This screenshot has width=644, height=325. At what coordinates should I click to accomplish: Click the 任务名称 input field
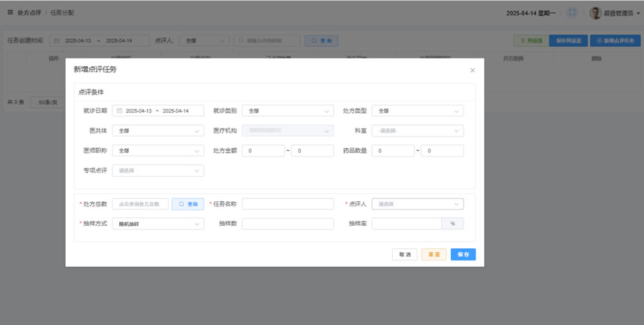(x=288, y=204)
